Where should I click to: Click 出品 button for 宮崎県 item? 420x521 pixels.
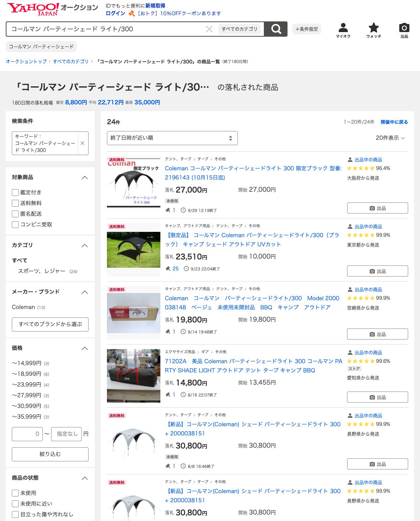(x=377, y=334)
